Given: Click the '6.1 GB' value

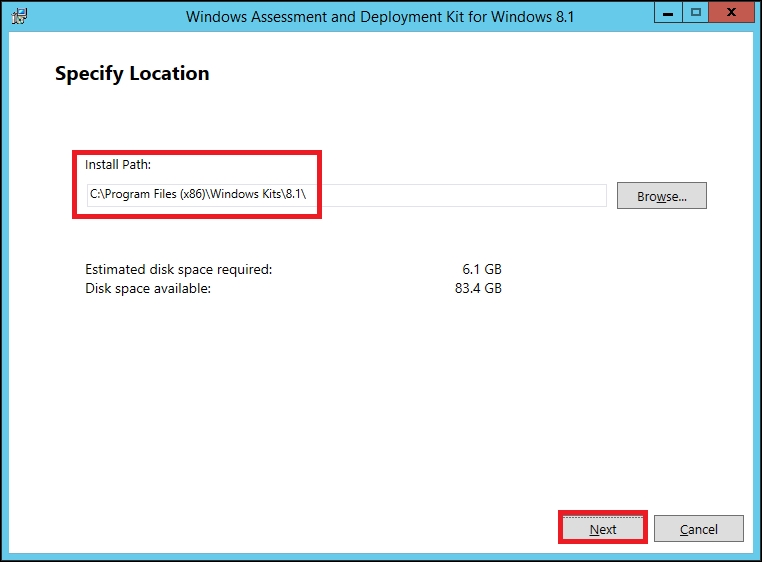Looking at the screenshot, I should click(482, 269).
